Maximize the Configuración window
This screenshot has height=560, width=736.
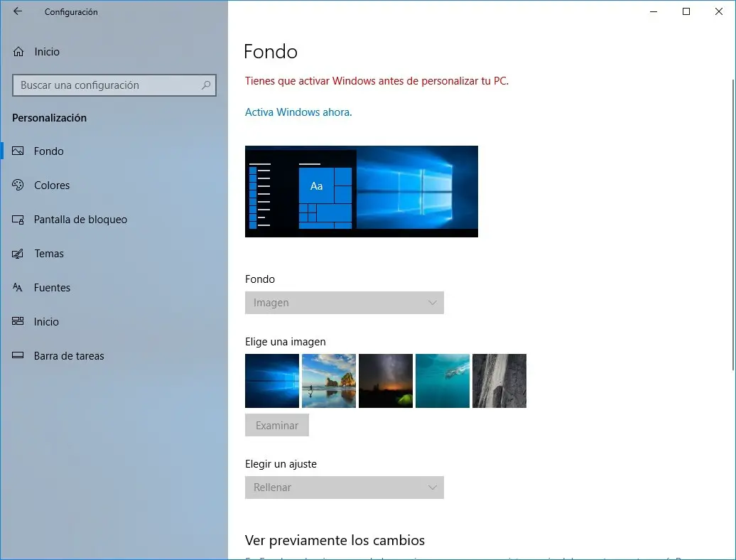686,11
